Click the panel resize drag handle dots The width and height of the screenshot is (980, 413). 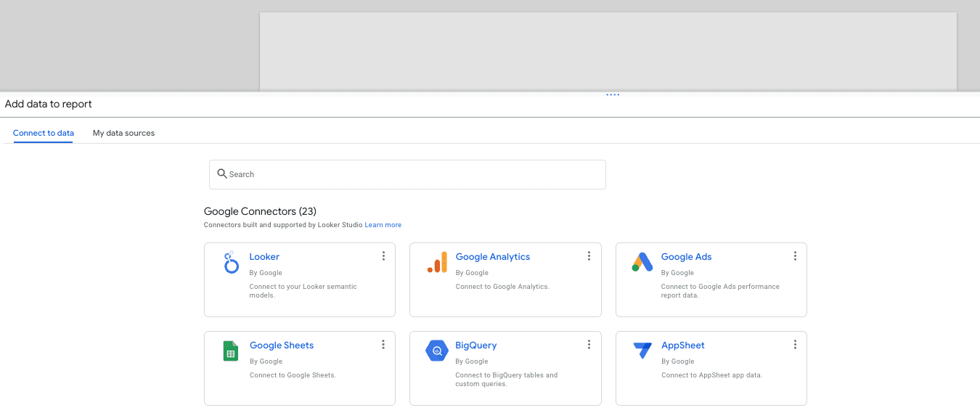pos(613,94)
